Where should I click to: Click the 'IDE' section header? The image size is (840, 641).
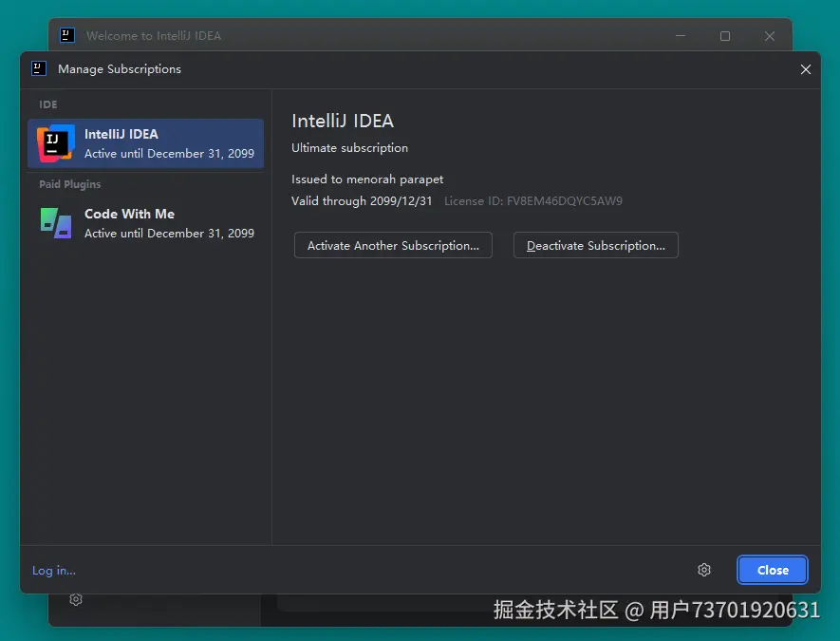coord(48,104)
